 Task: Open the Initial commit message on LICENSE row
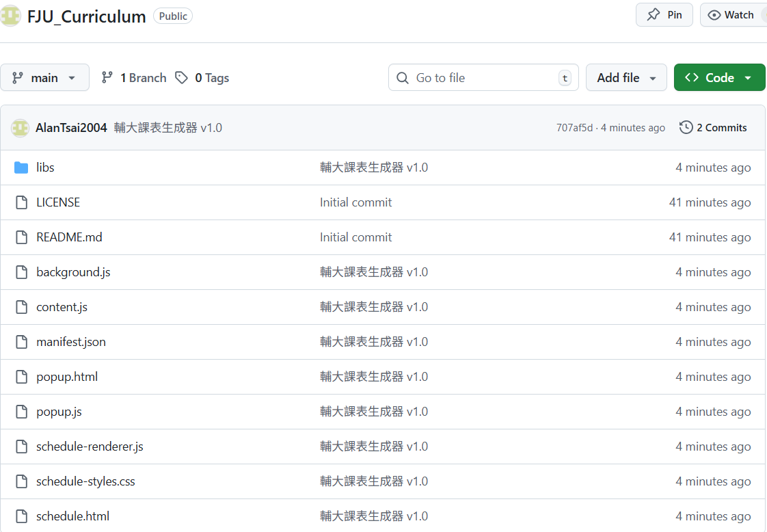355,202
